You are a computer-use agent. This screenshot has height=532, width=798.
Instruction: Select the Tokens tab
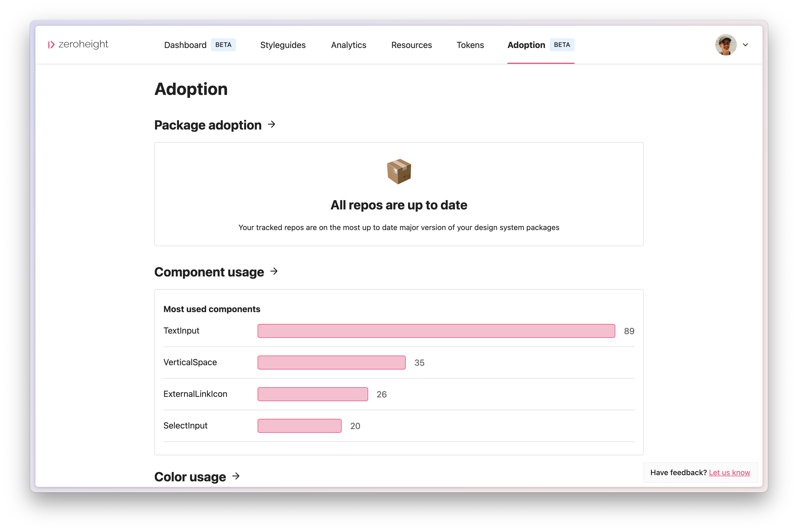(x=470, y=45)
